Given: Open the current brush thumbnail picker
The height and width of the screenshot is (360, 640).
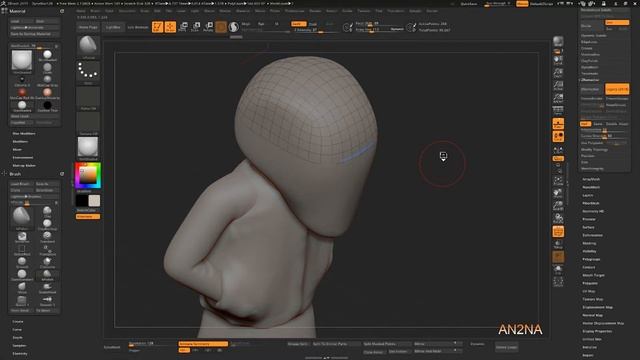Looking at the screenshot, I should point(88,47).
